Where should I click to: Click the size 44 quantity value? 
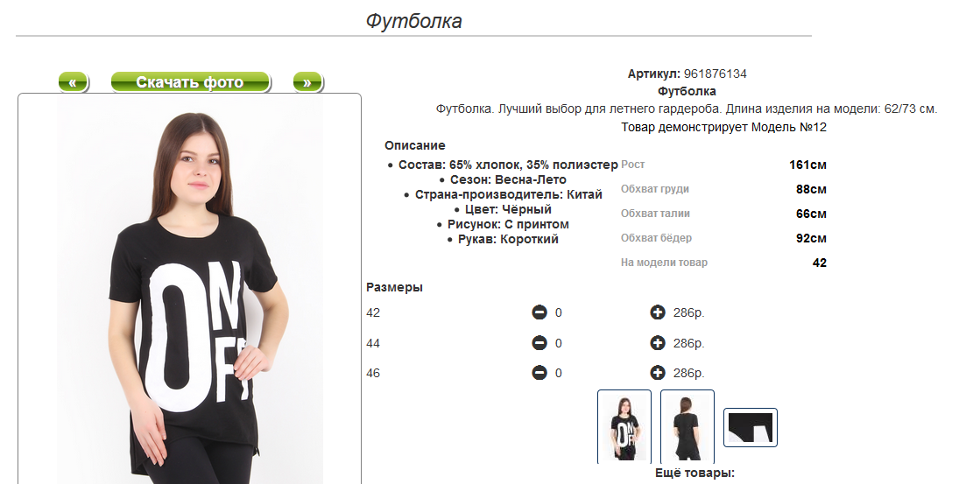coord(559,343)
